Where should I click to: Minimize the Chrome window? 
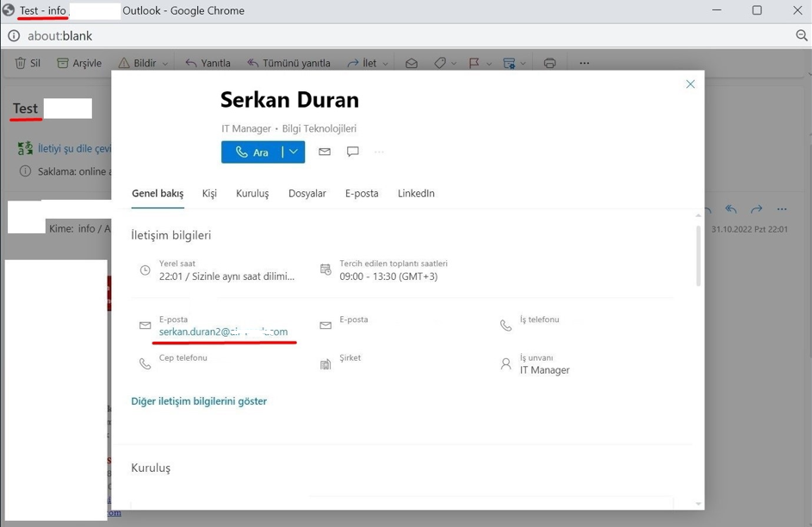(716, 10)
